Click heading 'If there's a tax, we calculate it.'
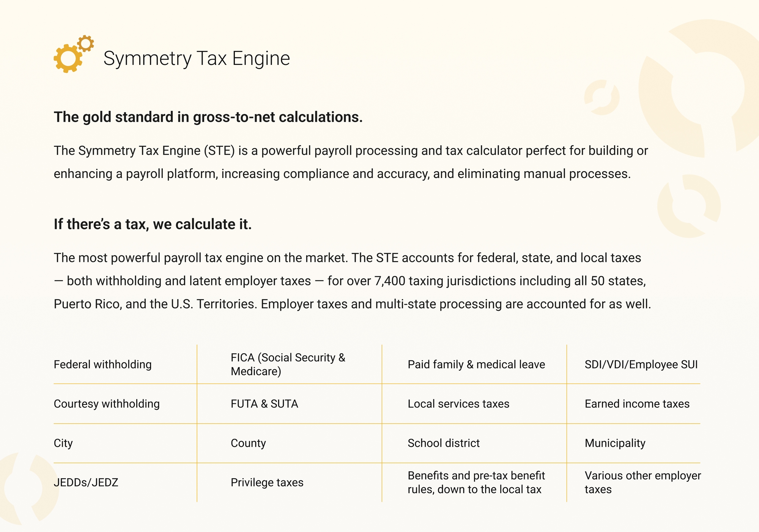Screen dimensions: 759x532 pyautogui.click(x=153, y=224)
